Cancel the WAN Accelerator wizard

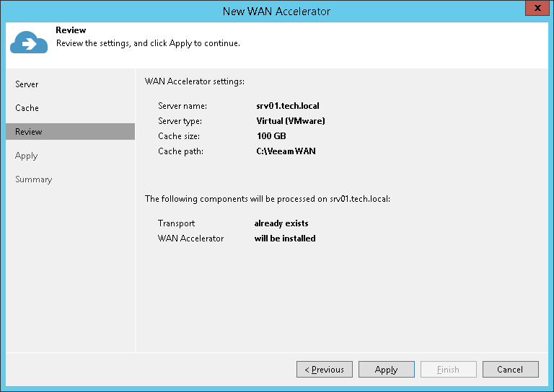510,370
